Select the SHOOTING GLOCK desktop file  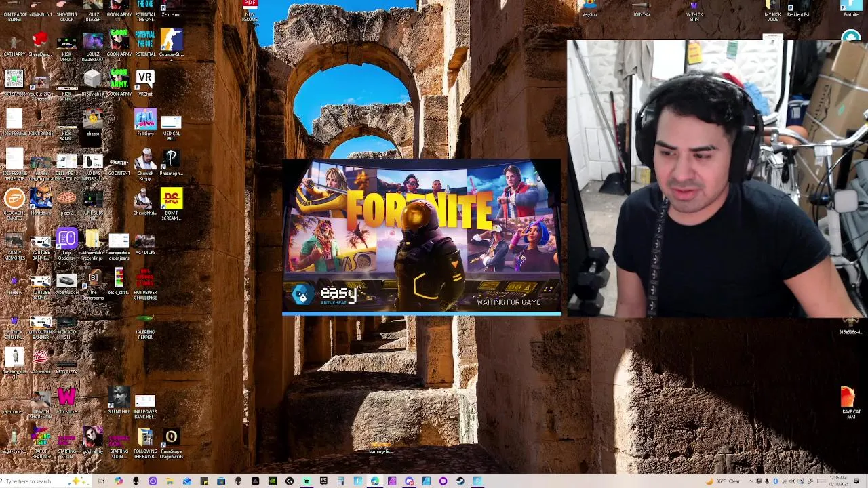click(x=66, y=10)
